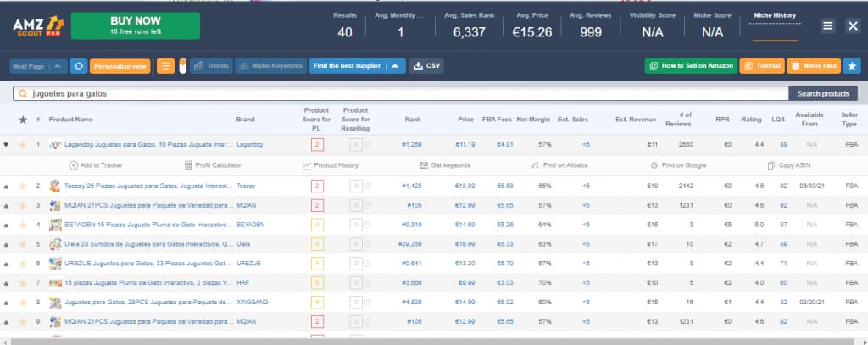The height and width of the screenshot is (345, 868).
Task: Click Find on Google
Action: [x=678, y=165]
